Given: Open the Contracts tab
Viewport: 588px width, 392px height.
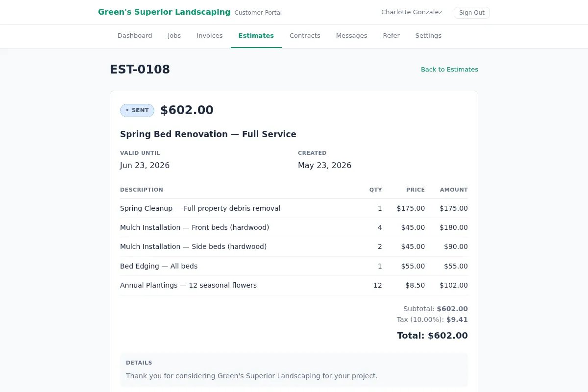Looking at the screenshot, I should 305,36.
